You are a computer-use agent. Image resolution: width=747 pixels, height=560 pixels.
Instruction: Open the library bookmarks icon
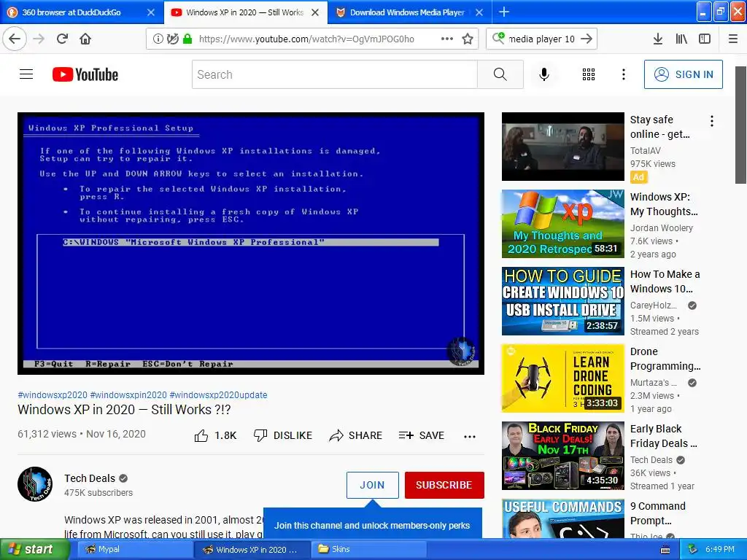681,39
